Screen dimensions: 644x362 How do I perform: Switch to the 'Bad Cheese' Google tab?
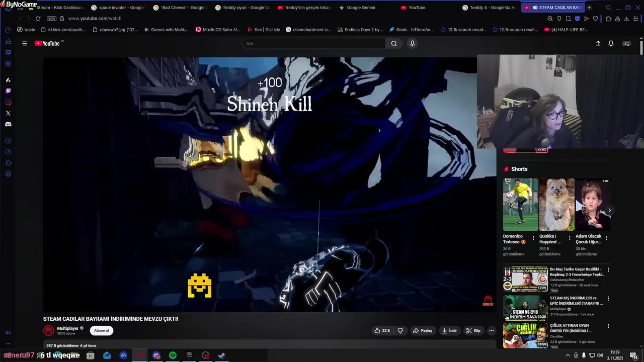tap(180, 8)
